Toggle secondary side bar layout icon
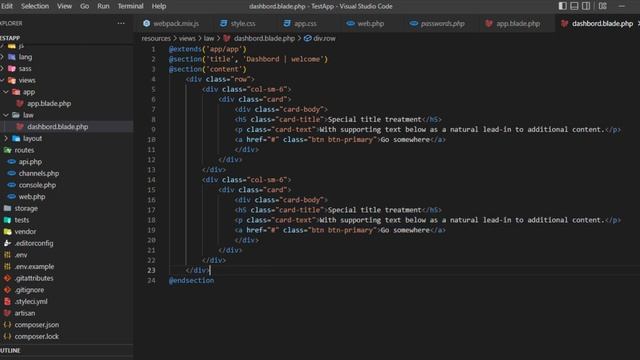 pyautogui.click(x=586, y=6)
